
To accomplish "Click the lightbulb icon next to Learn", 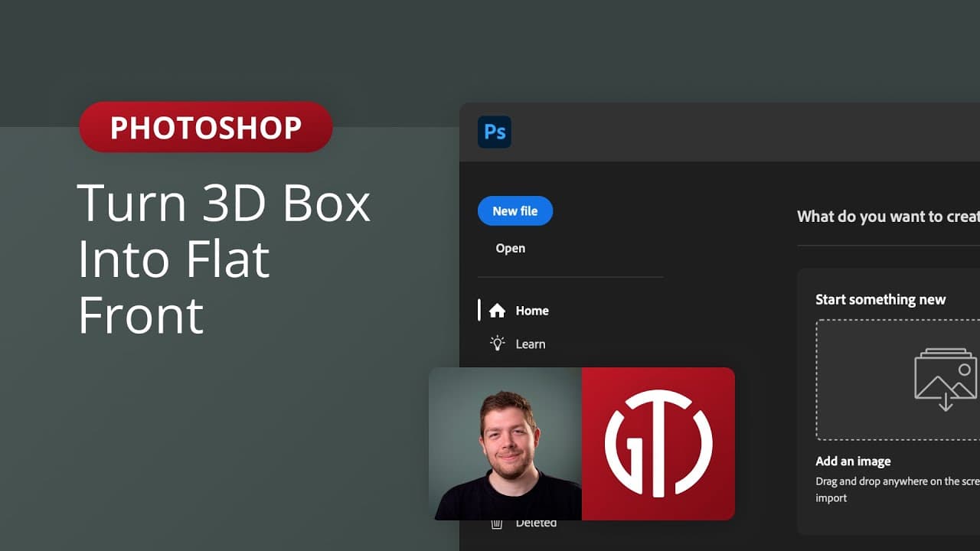I will click(497, 344).
